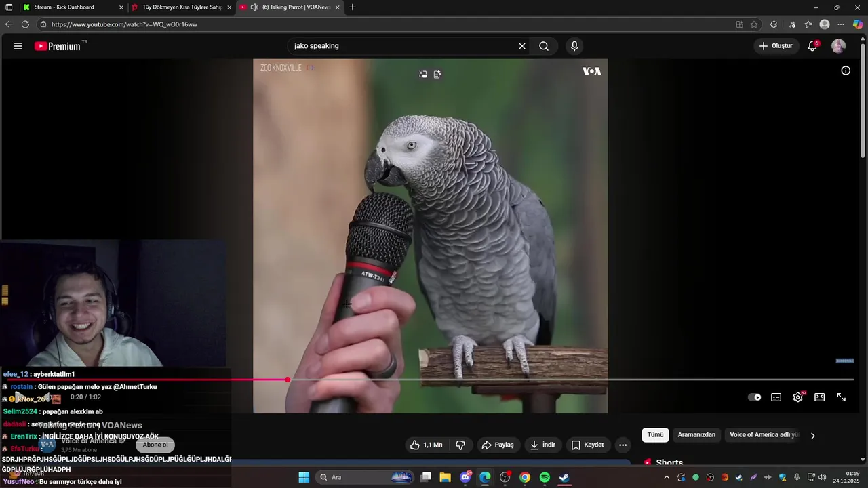The height and width of the screenshot is (488, 868).
Task: Open File Explorer from the taskbar
Action: click(446, 477)
